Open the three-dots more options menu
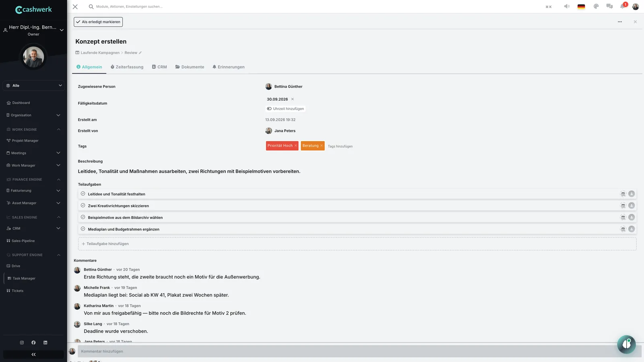The image size is (644, 362). (620, 22)
